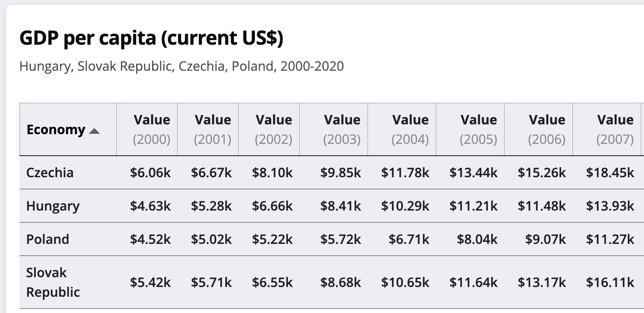Select Czechia's 2007 value $18.45k
644x313 pixels.
tap(610, 173)
